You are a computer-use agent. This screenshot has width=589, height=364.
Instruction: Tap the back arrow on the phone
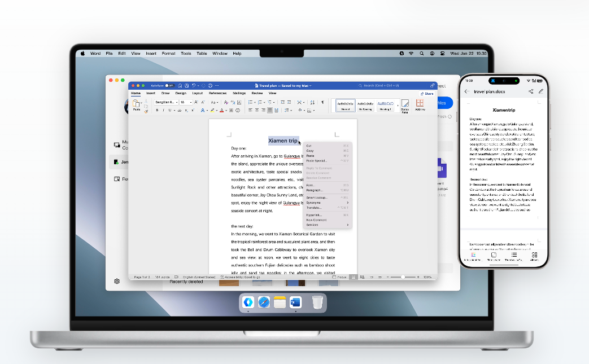coord(467,91)
